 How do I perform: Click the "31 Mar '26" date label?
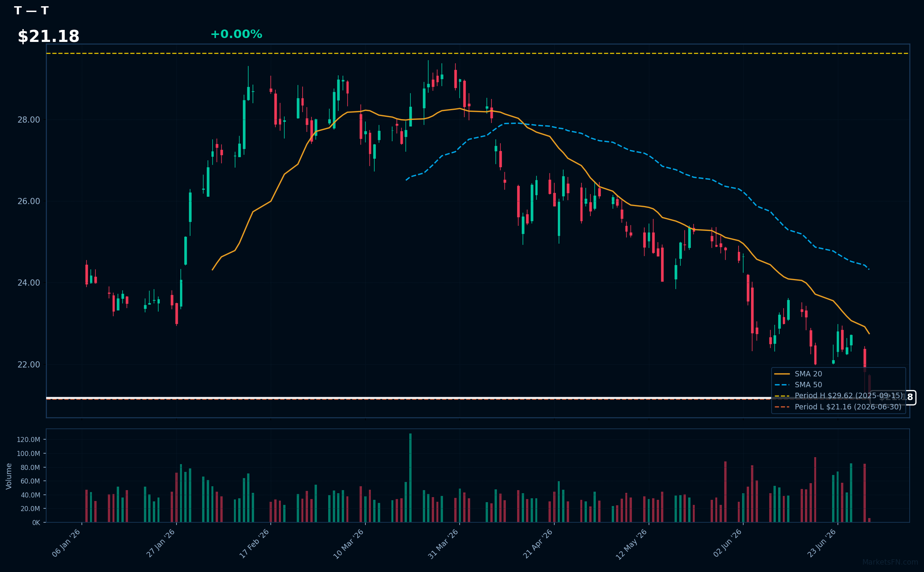443,544
